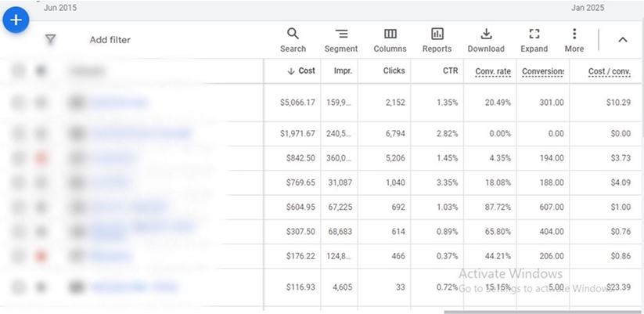Open the More options menu

pos(574,40)
